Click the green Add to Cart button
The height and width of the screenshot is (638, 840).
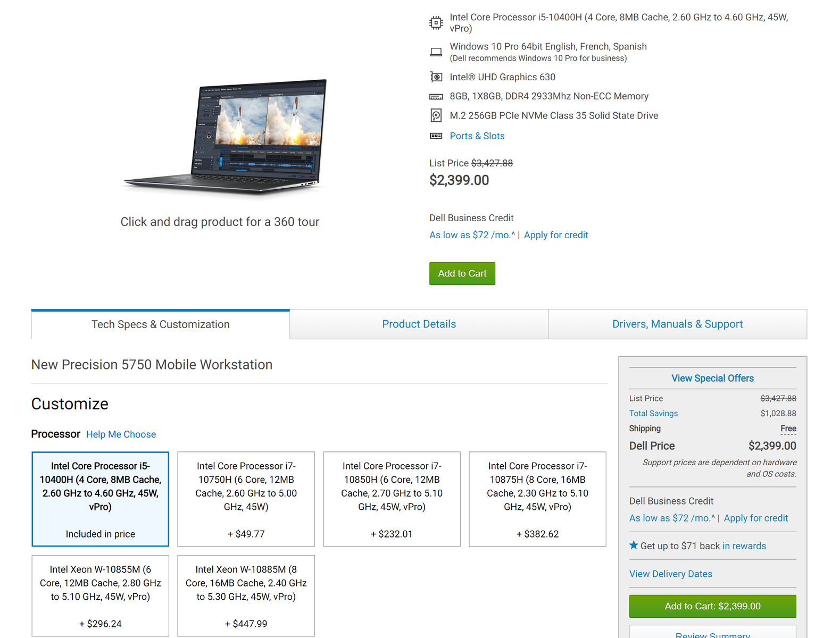[462, 273]
